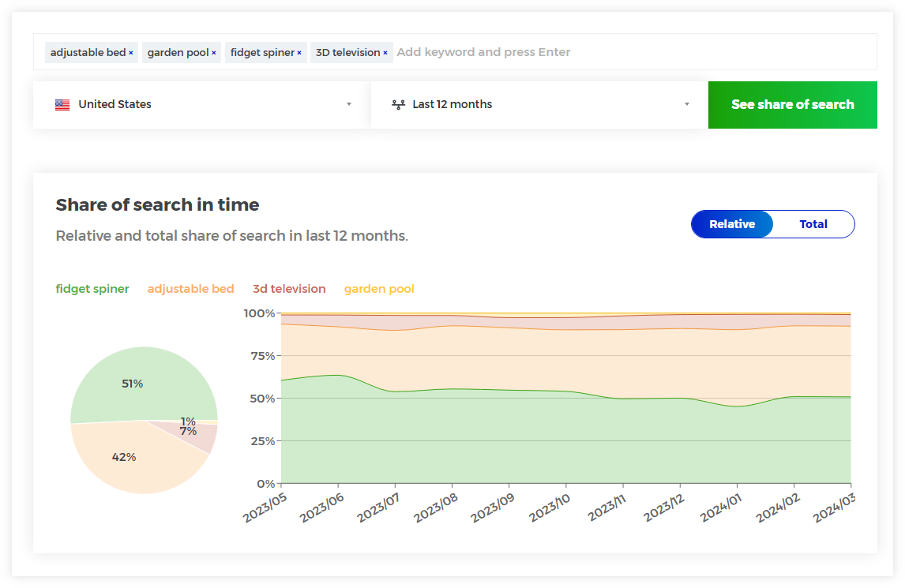This screenshot has width=905, height=588.
Task: Click the 2023/09 axis label
Action: pos(492,507)
